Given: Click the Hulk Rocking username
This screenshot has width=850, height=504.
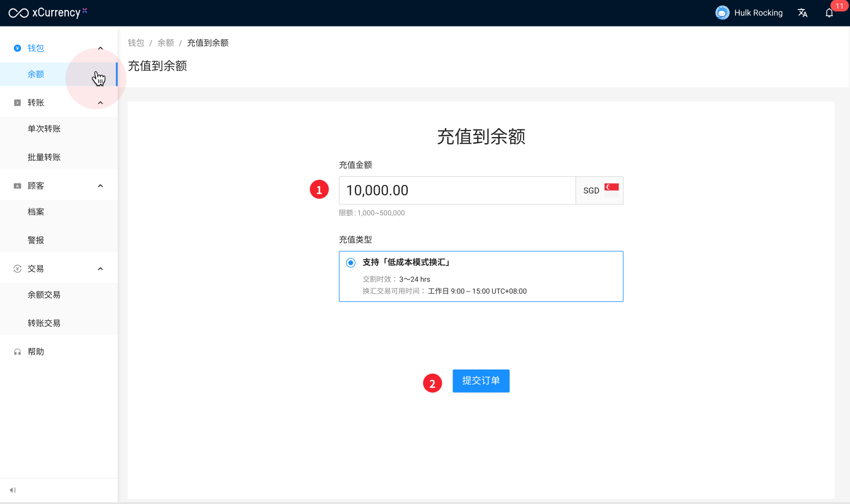Looking at the screenshot, I should tap(758, 13).
